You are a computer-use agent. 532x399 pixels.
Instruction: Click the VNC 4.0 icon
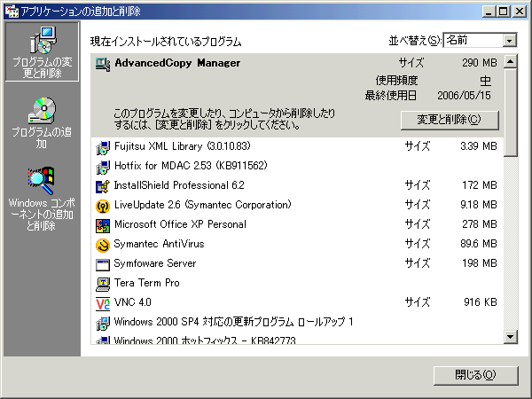click(103, 303)
